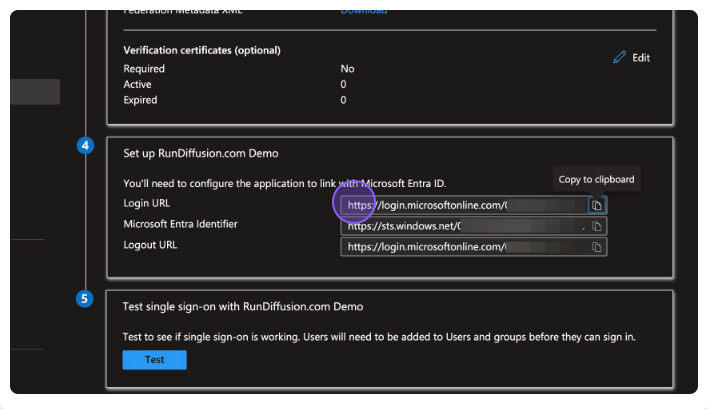Click the Verification certificates (optional) heading
708x409 pixels.
[x=202, y=50]
